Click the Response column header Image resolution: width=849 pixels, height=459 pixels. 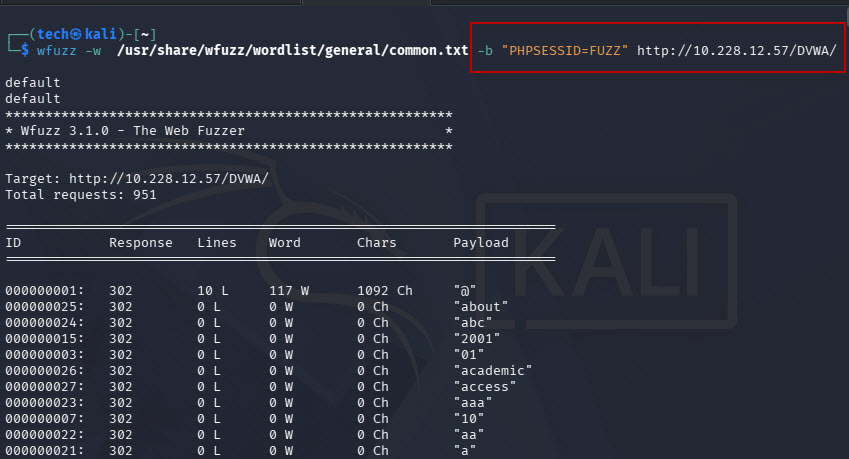(141, 243)
